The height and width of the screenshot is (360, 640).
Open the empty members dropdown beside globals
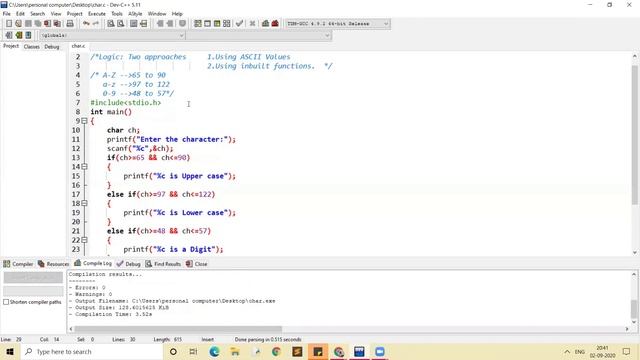(259, 36)
